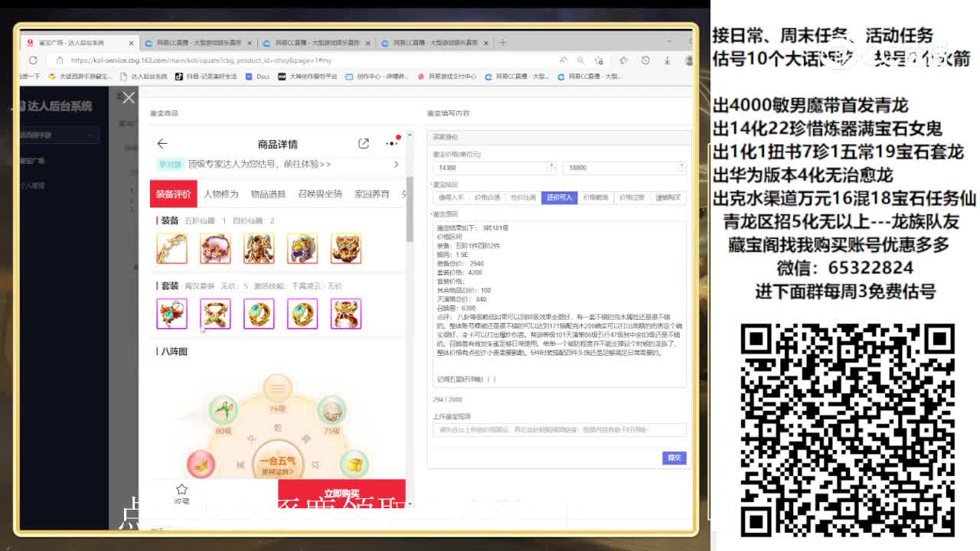The image size is (980, 551).
Task: Click the red 立即购买 button
Action: (x=341, y=492)
